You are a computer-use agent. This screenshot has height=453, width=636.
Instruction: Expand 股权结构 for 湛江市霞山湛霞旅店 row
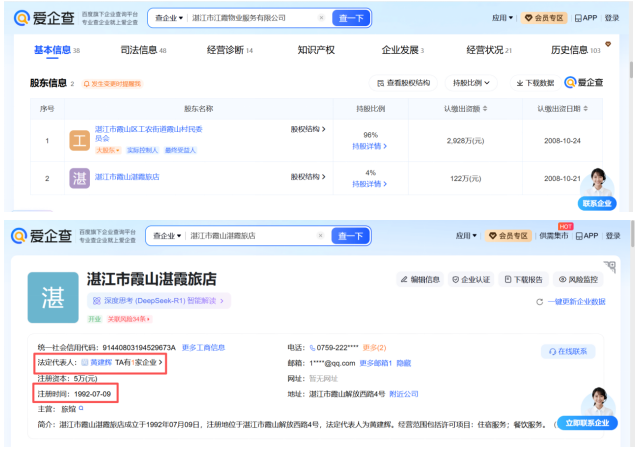(307, 176)
